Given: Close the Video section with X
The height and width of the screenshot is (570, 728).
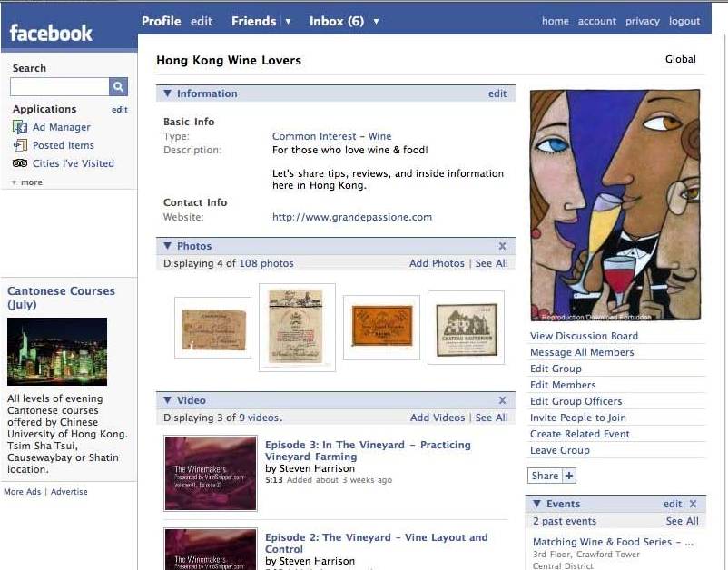Looking at the screenshot, I should point(502,400).
